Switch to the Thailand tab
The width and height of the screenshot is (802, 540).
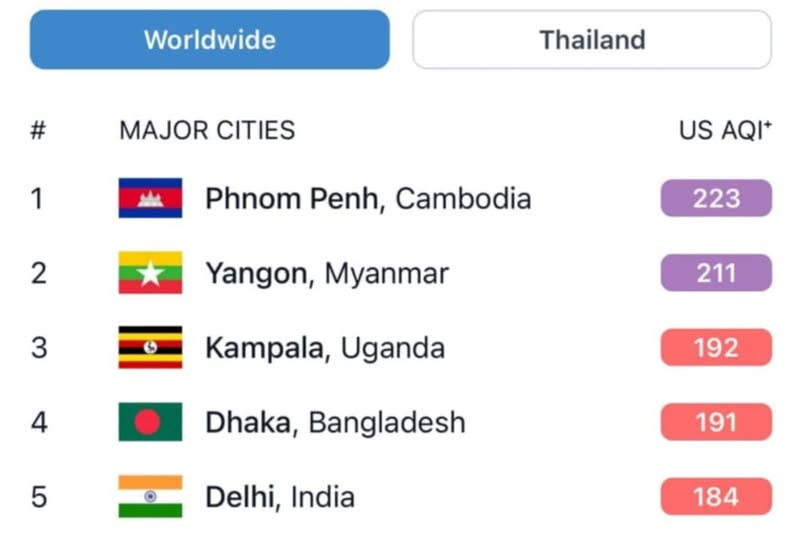click(x=592, y=39)
